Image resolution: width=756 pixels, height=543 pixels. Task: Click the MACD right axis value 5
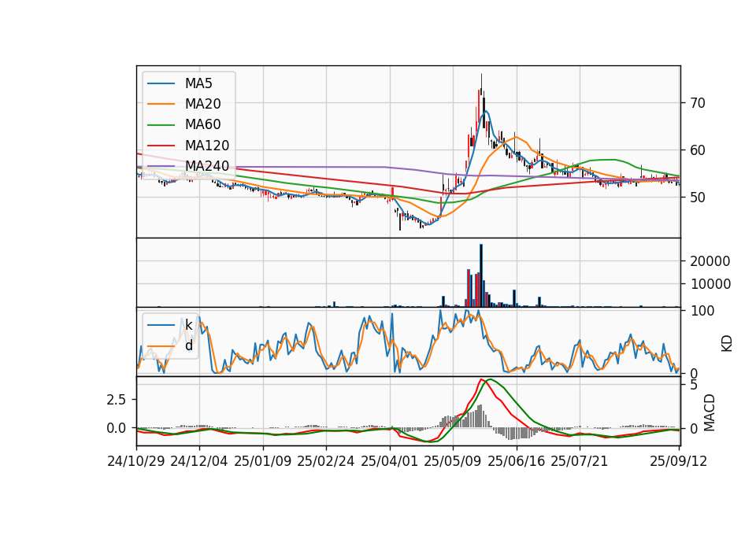(694, 385)
